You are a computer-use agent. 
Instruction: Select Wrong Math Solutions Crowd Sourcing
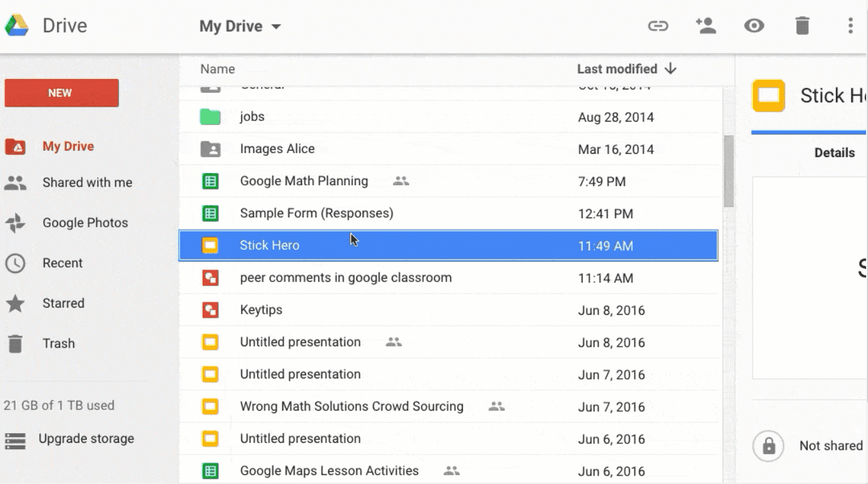[448, 406]
